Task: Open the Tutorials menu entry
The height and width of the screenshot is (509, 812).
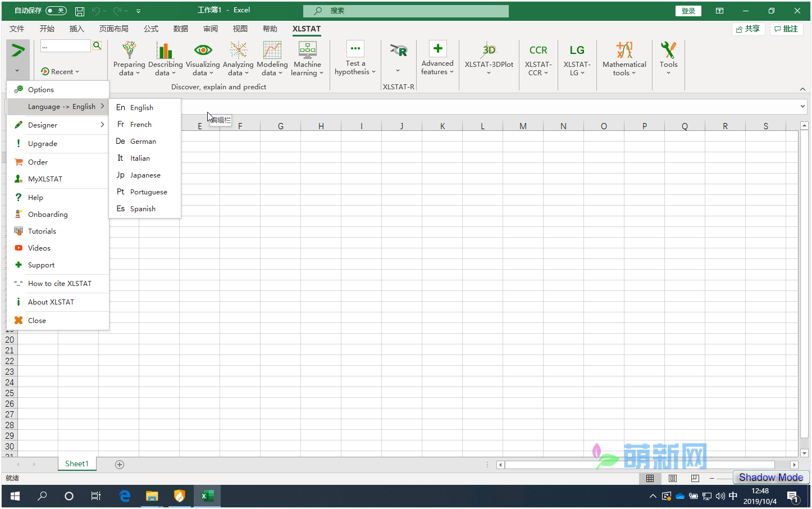Action: click(x=58, y=231)
